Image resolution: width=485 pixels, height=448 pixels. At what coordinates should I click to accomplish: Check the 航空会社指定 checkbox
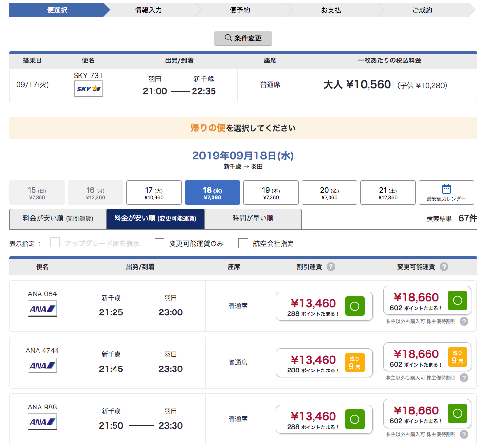click(243, 242)
